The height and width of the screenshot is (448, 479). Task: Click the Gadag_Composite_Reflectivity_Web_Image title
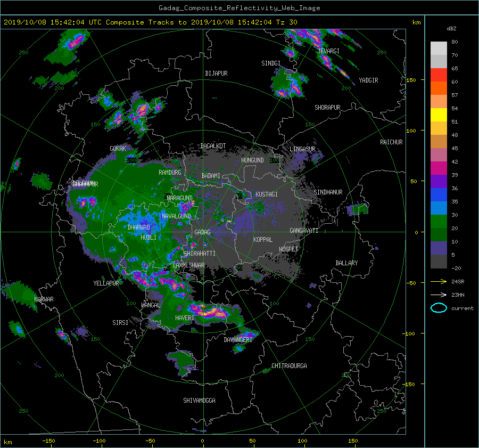coord(239,8)
